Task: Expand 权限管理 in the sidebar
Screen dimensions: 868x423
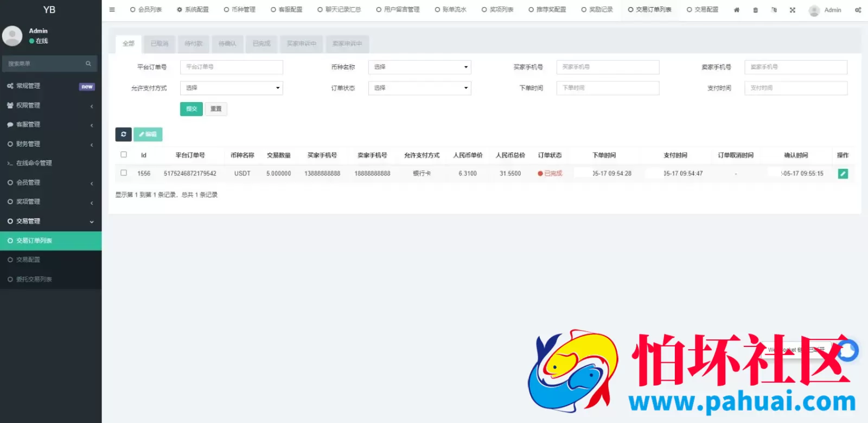Action: 51,105
